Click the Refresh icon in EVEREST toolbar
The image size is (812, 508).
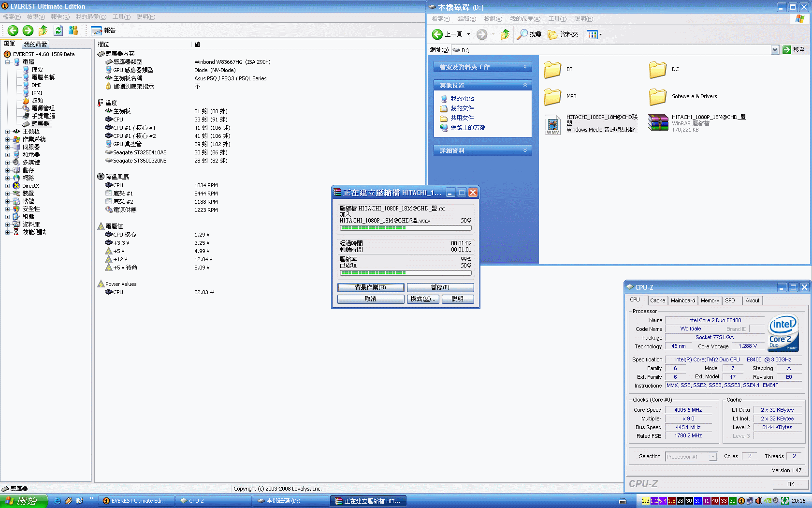pyautogui.click(x=58, y=30)
